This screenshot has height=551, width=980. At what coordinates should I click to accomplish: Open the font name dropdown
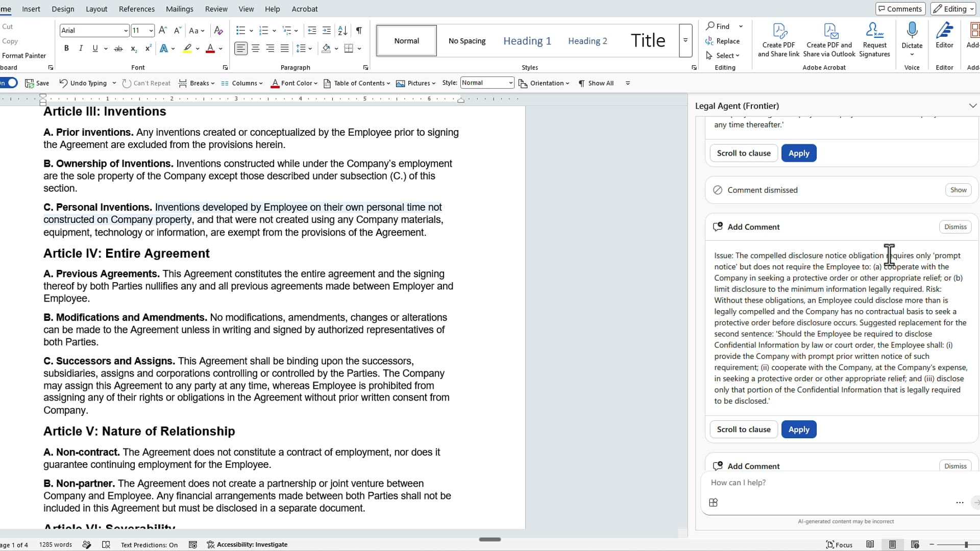(x=126, y=31)
